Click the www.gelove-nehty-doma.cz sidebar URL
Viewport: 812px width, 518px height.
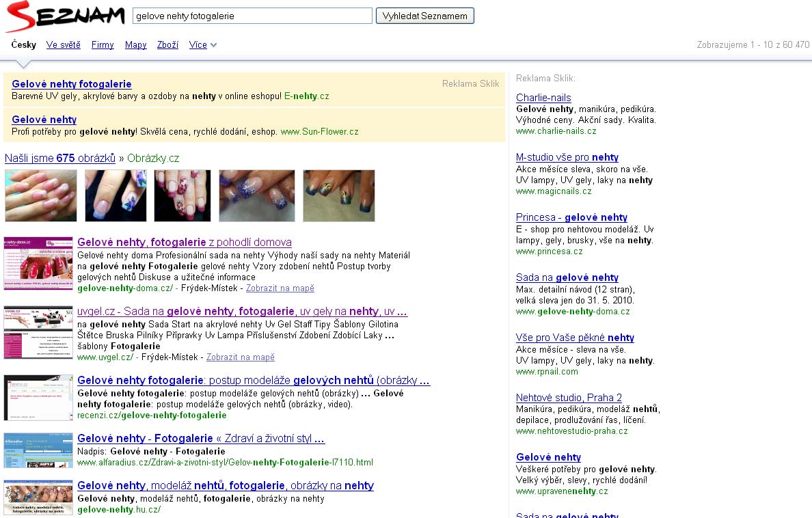pyautogui.click(x=573, y=312)
